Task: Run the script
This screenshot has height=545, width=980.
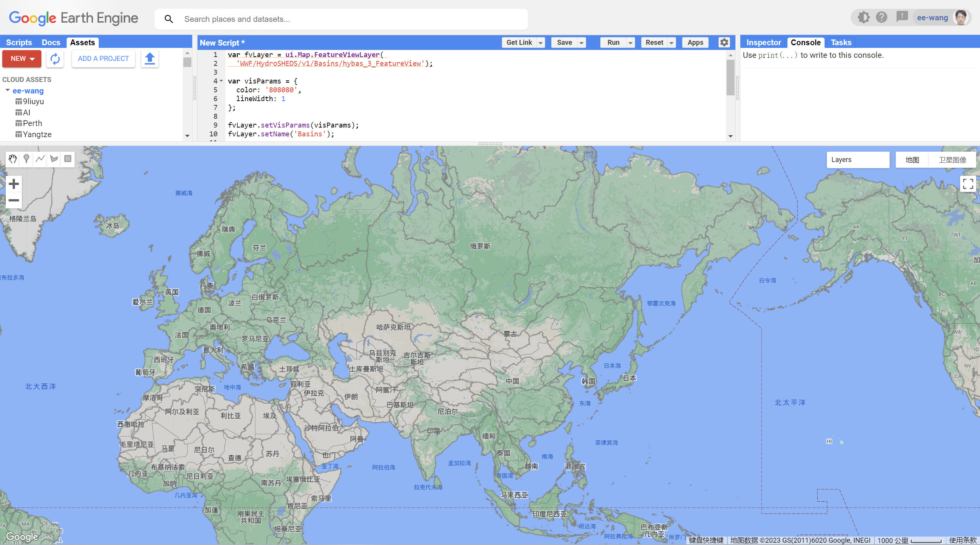Action: 613,43
